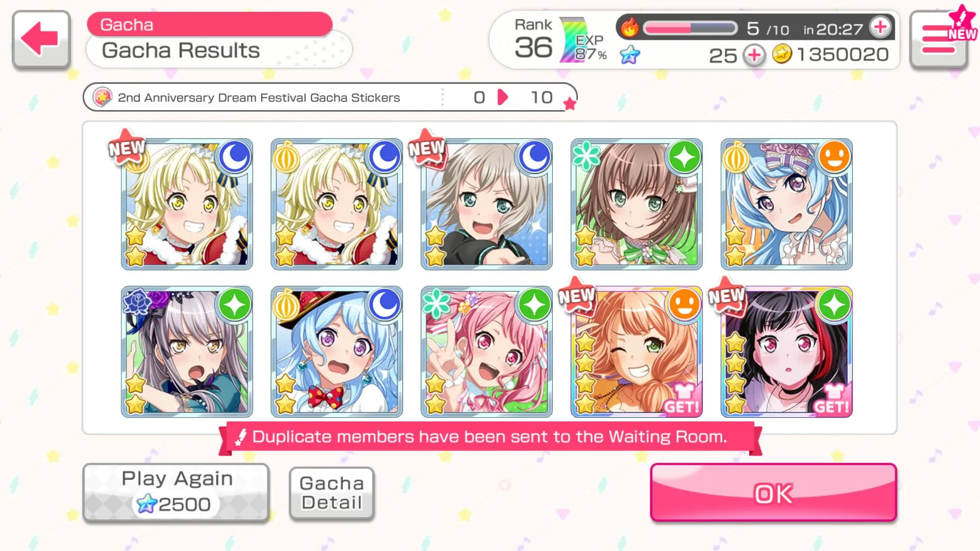Open the hamburger menu with NEW badge

(x=939, y=39)
